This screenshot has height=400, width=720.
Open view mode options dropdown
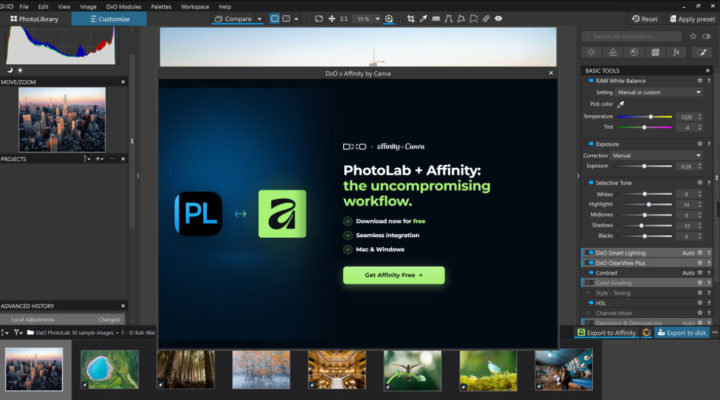(x=296, y=19)
